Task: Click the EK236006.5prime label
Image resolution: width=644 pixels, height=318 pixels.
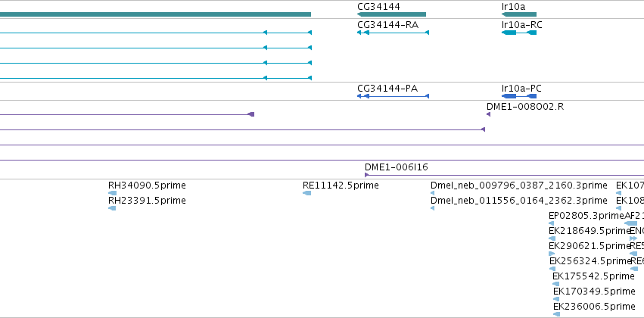Action: (594, 307)
